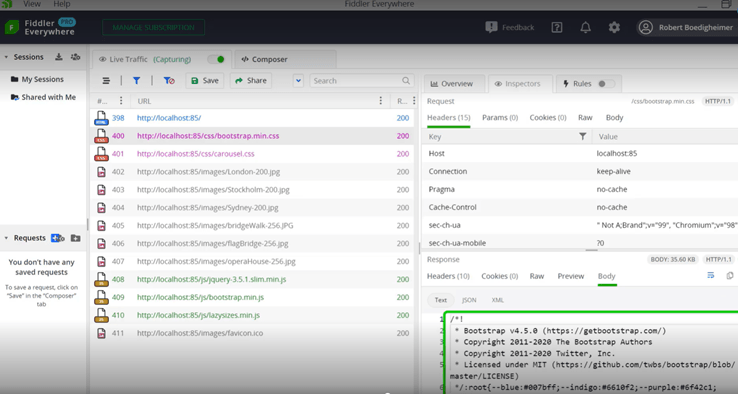The image size is (738, 394).
Task: Collapse the Sessions section arrow
Action: click(6, 57)
